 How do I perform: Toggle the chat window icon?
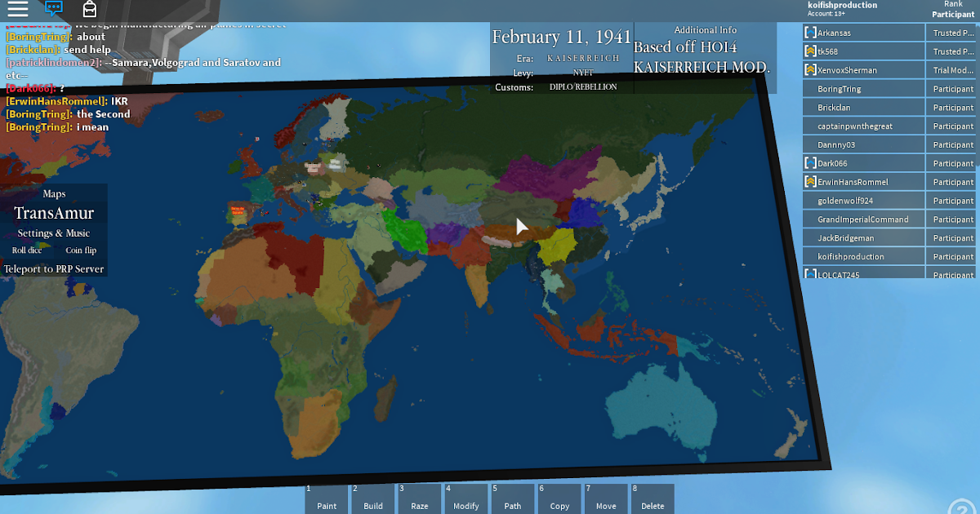point(54,9)
